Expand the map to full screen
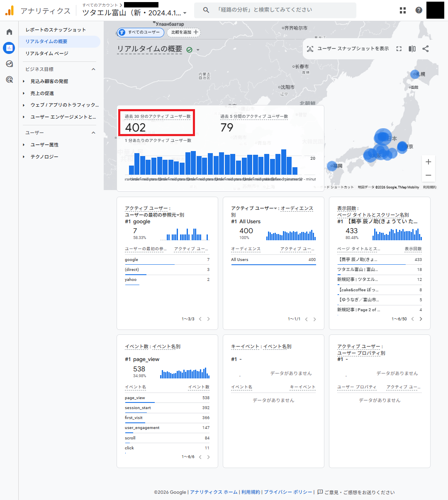The image size is (448, 500). pyautogui.click(x=399, y=49)
